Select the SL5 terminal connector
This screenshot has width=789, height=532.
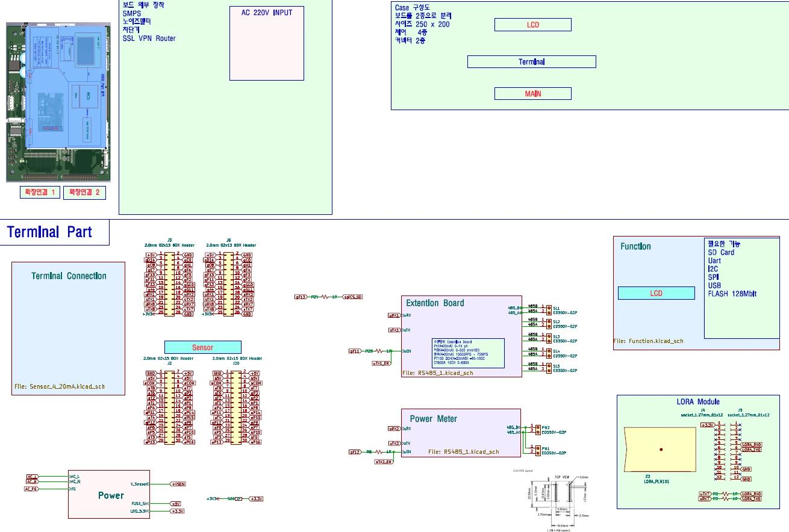click(x=549, y=368)
